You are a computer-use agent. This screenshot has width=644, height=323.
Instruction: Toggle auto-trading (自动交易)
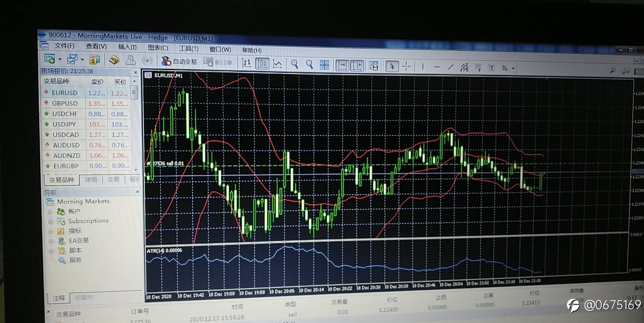179,61
